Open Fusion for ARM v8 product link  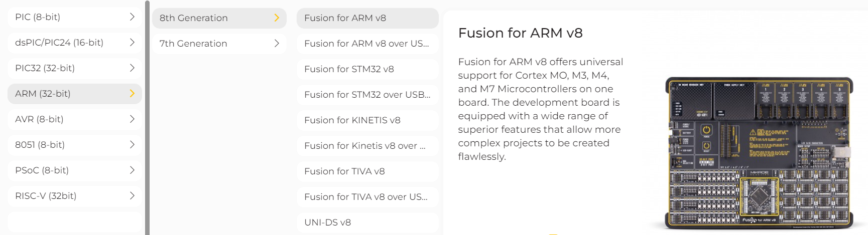coord(367,18)
